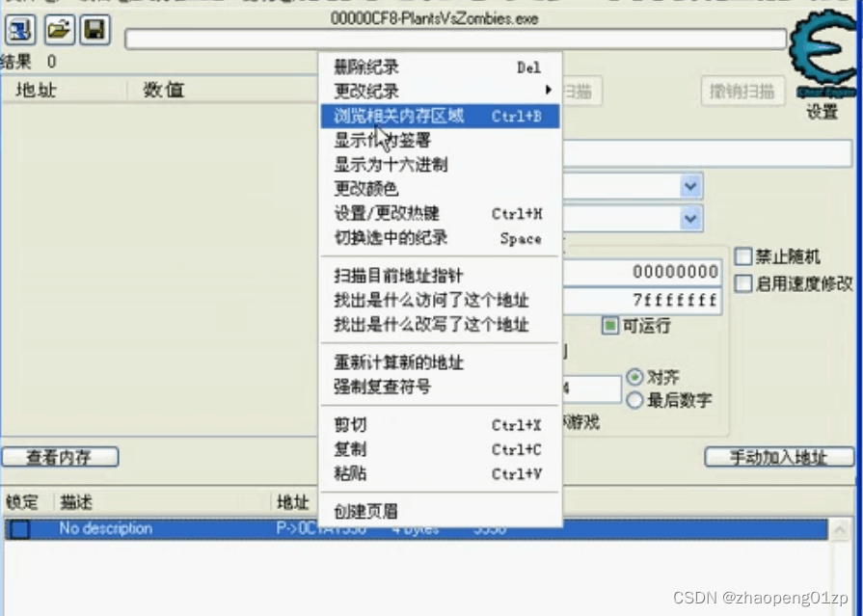The height and width of the screenshot is (616, 863).
Task: Click the 地址 column header in results
Action: [64, 90]
